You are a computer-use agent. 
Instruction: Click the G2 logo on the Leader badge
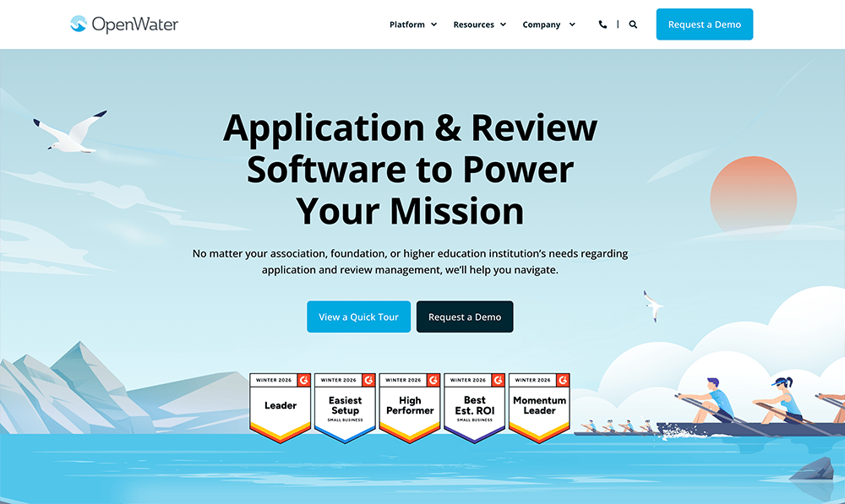point(303,380)
